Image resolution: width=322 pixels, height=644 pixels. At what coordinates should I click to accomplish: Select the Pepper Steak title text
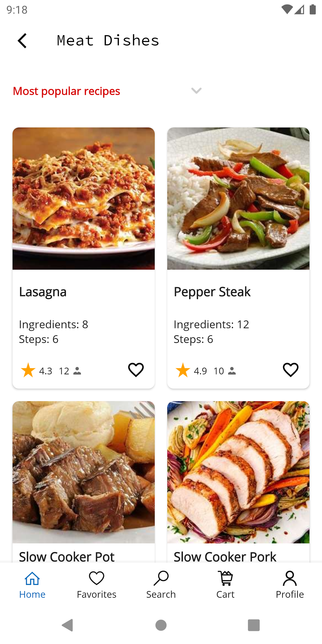coord(212,292)
